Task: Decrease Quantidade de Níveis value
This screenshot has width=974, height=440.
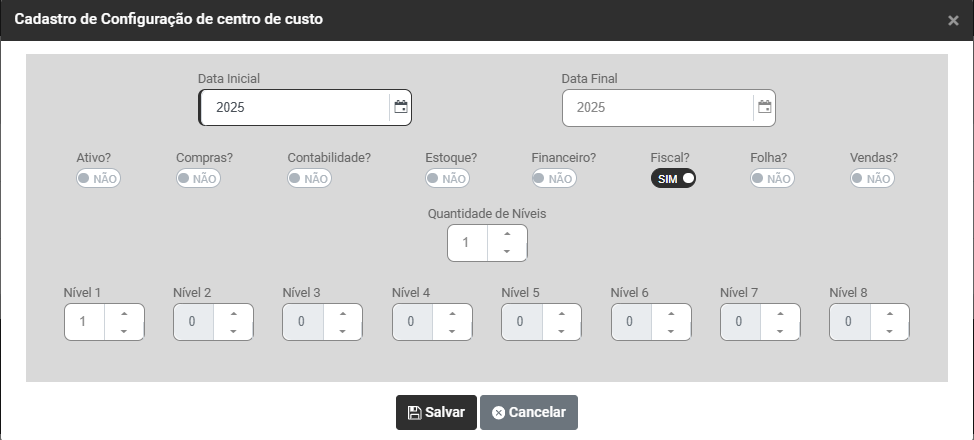Action: pyautogui.click(x=507, y=251)
